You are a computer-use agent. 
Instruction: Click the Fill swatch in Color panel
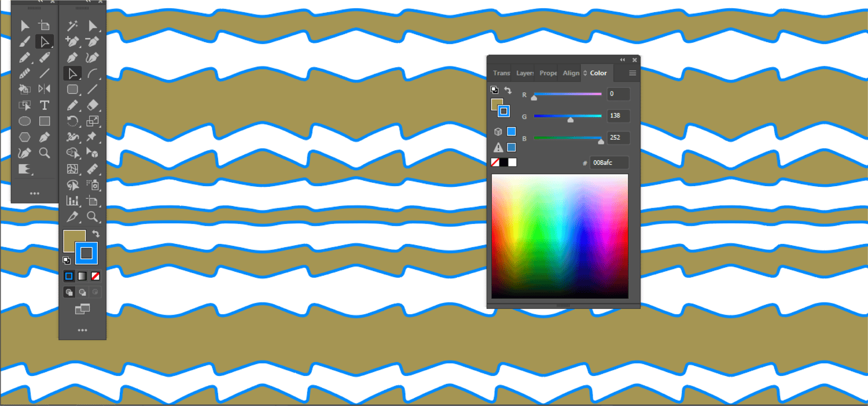click(495, 102)
